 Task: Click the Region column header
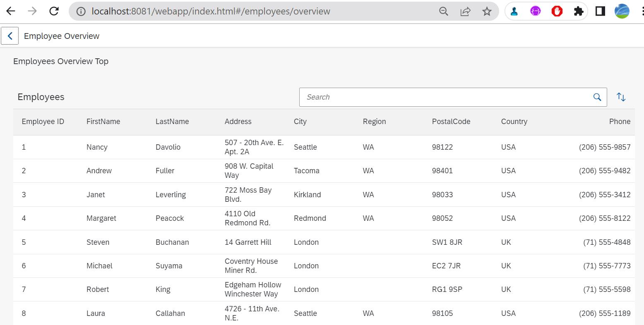[374, 122]
